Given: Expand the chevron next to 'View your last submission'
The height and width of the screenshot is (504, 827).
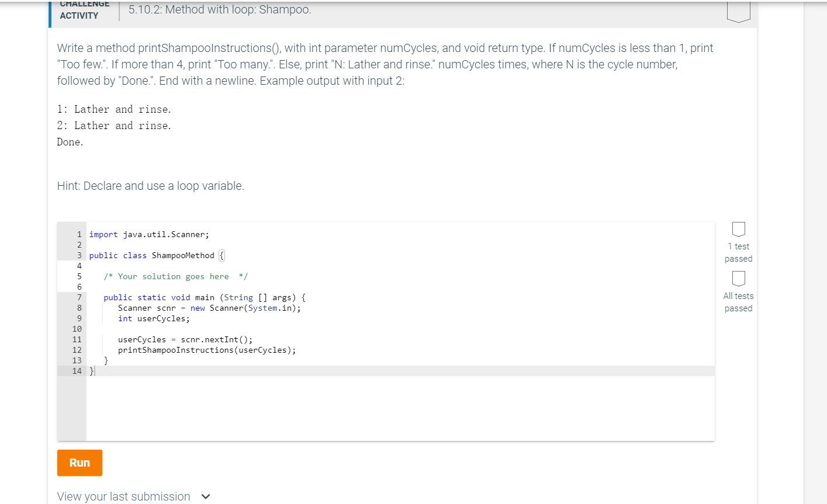Looking at the screenshot, I should 205,496.
